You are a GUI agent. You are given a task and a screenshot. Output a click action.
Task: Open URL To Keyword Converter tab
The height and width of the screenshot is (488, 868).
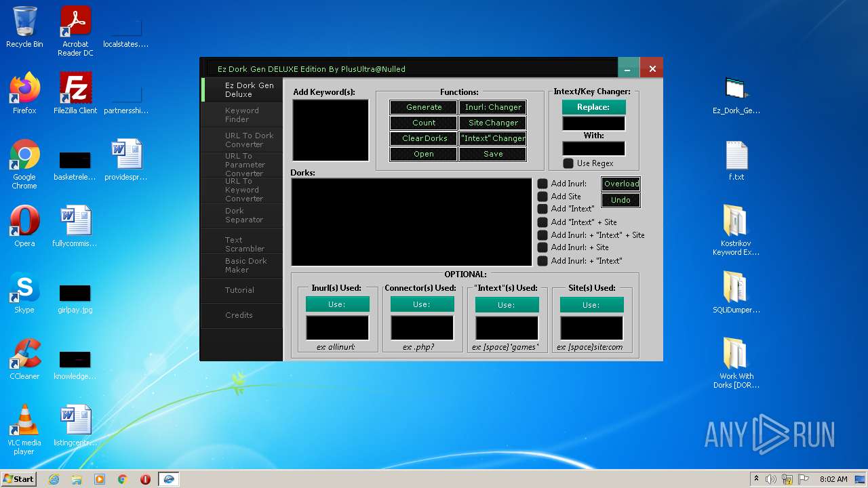[x=242, y=190]
